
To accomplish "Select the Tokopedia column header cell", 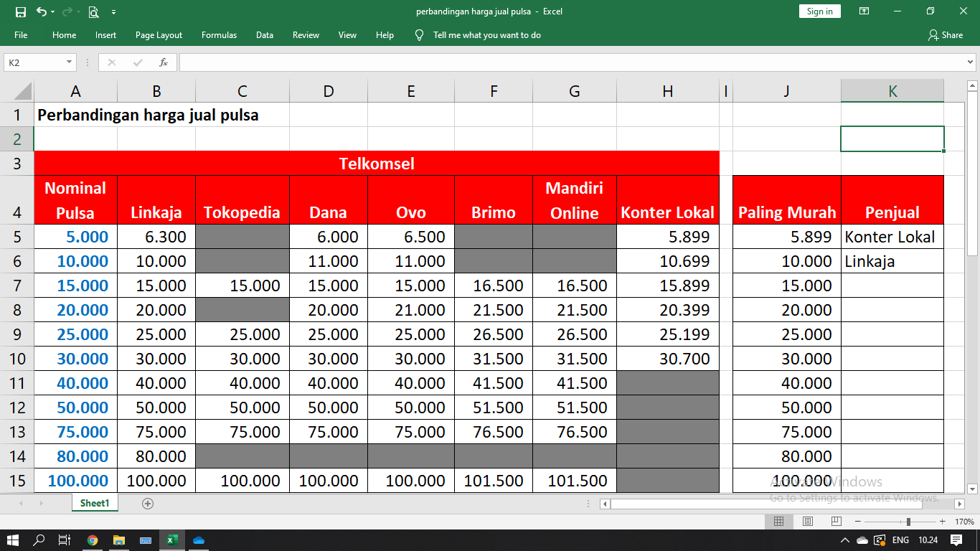I will [242, 200].
